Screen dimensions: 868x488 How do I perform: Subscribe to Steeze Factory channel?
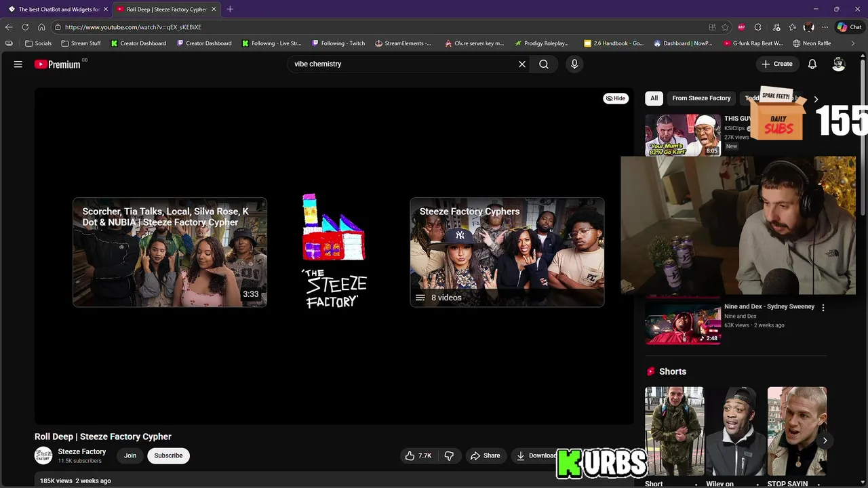point(168,455)
